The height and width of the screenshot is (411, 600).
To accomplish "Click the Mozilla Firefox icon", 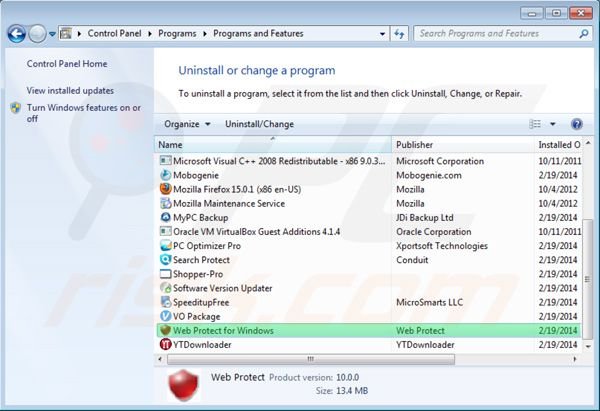I will pyautogui.click(x=165, y=189).
